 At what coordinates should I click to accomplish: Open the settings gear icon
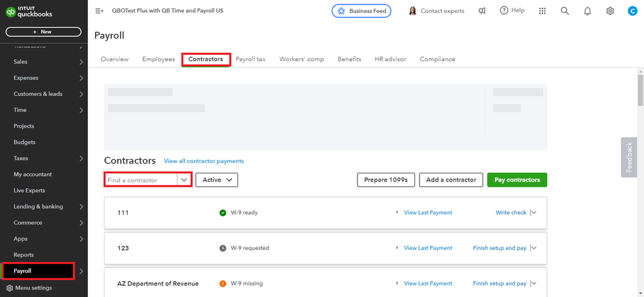610,11
